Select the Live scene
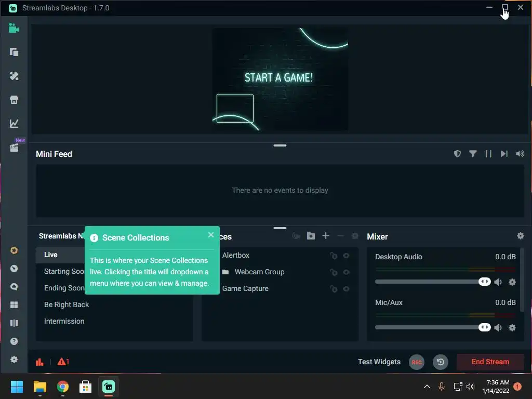The height and width of the screenshot is (399, 532). click(x=60, y=255)
